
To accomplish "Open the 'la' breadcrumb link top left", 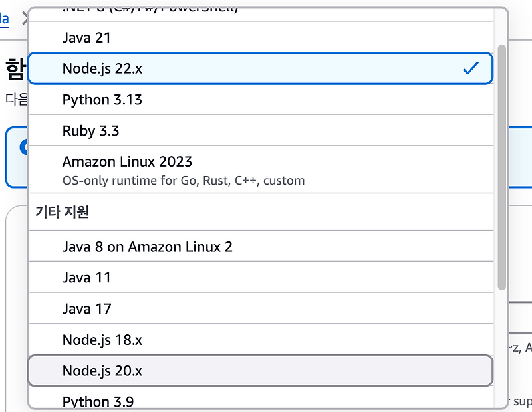I will (x=5, y=19).
